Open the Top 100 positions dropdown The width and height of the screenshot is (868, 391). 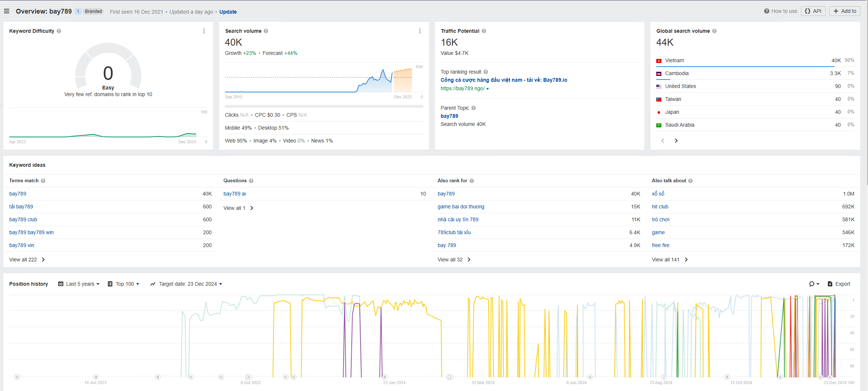tap(123, 284)
